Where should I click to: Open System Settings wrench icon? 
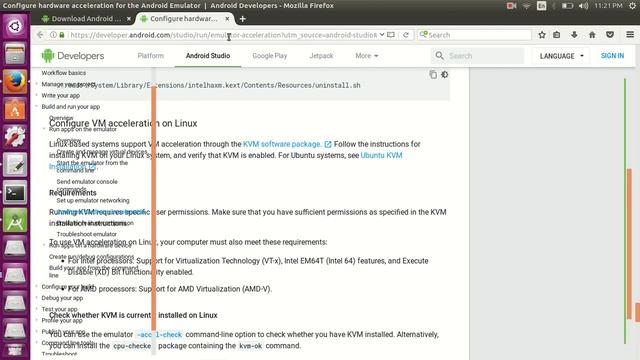(x=15, y=137)
